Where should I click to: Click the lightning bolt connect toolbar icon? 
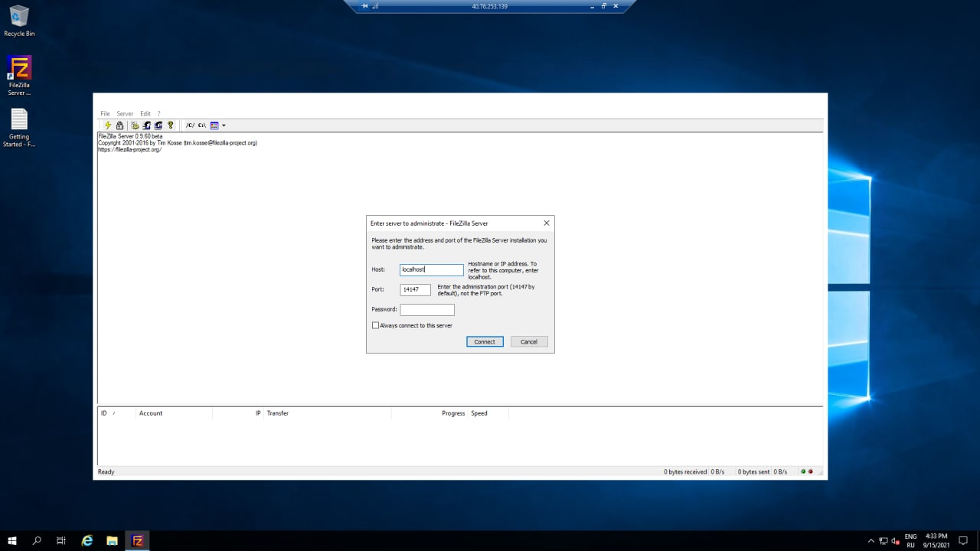(x=108, y=126)
